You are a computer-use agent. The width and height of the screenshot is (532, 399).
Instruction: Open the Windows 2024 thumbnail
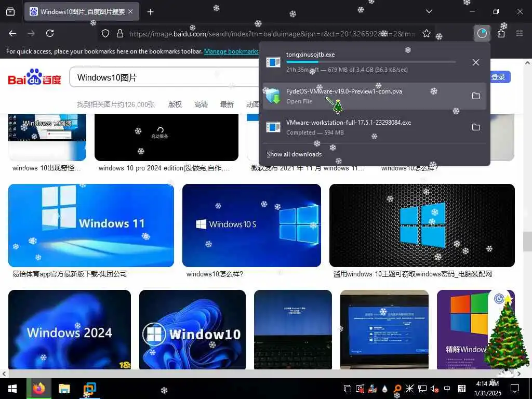click(x=70, y=329)
